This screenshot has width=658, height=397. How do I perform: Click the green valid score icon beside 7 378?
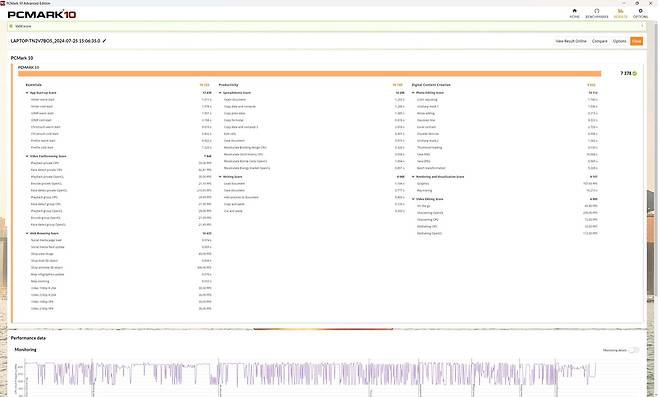pyautogui.click(x=634, y=73)
